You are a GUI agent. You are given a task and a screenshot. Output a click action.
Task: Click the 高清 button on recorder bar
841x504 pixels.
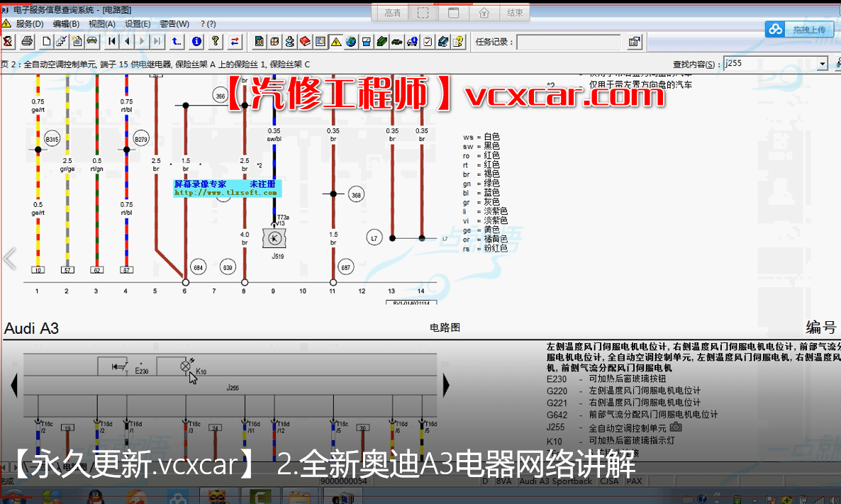tap(392, 13)
